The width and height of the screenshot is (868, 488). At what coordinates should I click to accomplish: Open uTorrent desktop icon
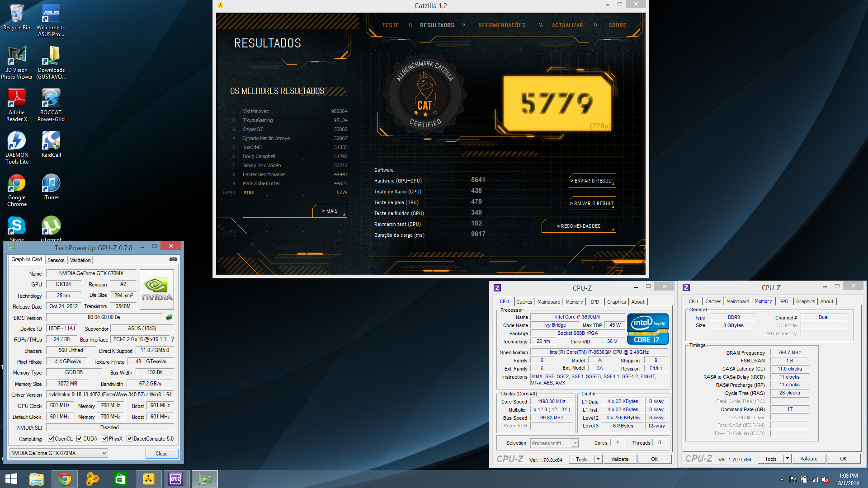pyautogui.click(x=51, y=228)
